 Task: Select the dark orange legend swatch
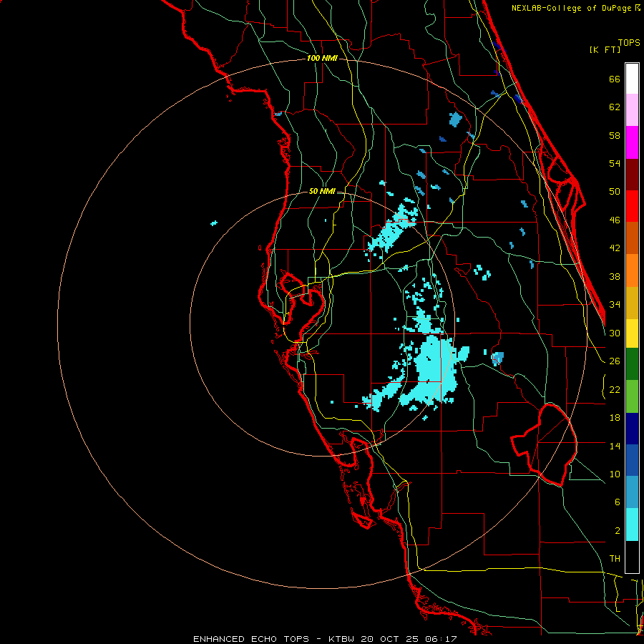[632, 238]
